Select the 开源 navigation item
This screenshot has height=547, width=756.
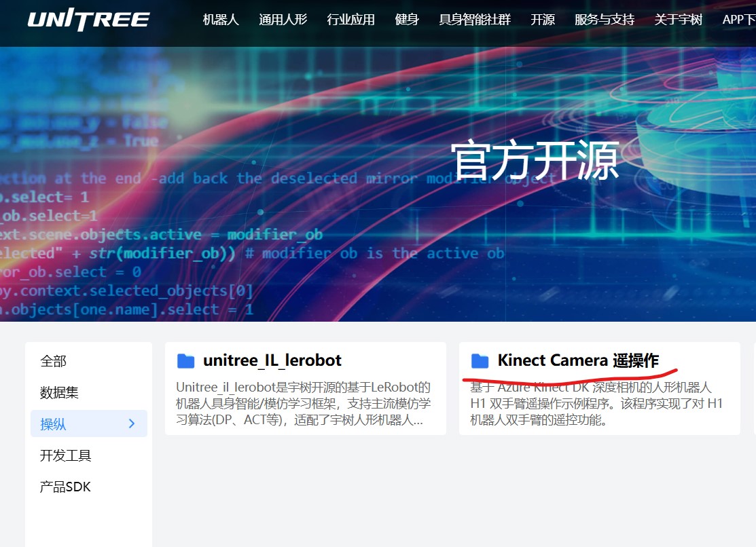point(543,20)
